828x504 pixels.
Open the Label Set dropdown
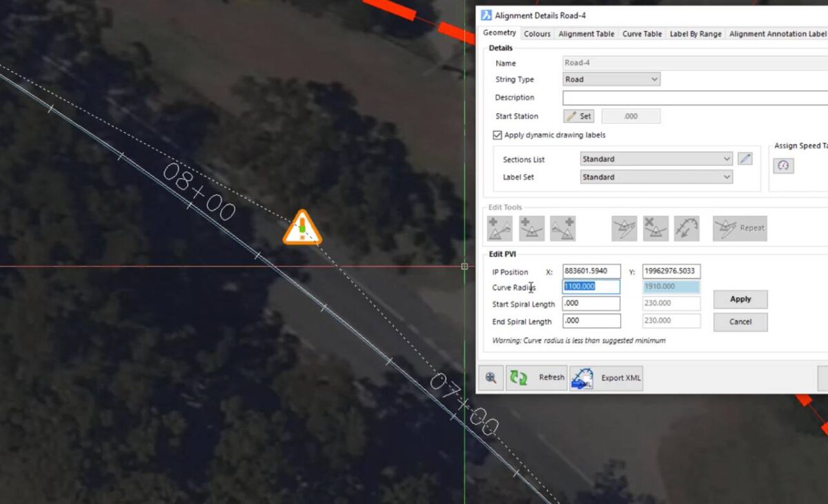[x=728, y=177]
